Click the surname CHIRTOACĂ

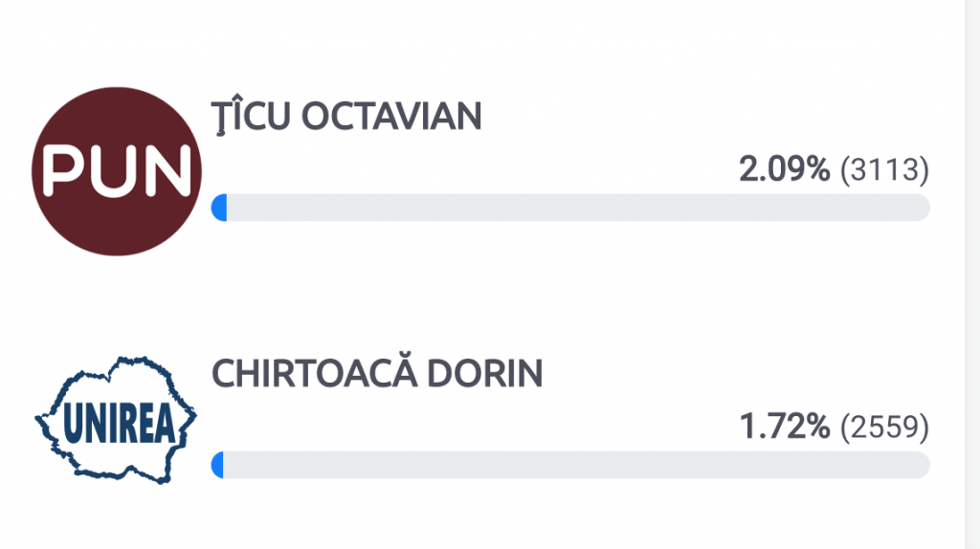(315, 372)
